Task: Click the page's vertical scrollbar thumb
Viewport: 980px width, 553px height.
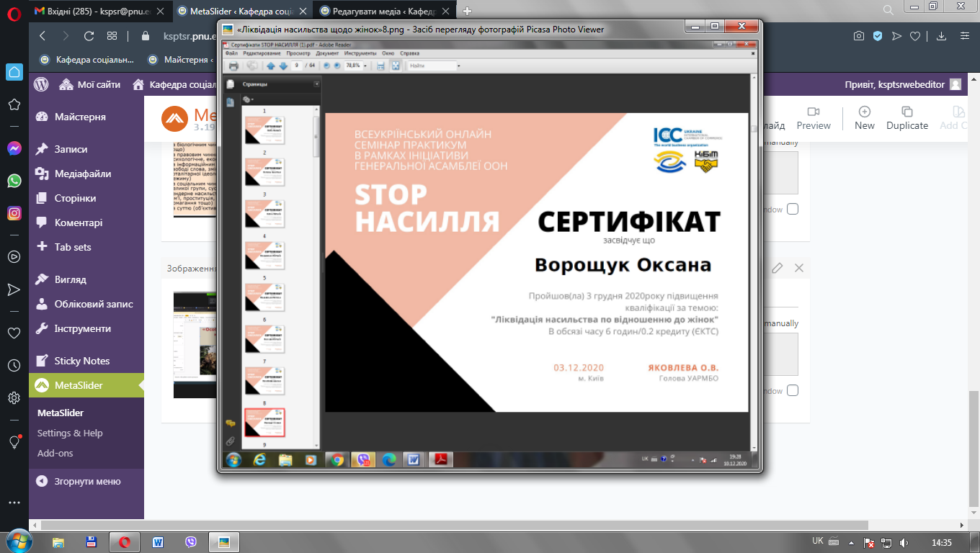Action: pos(974,448)
